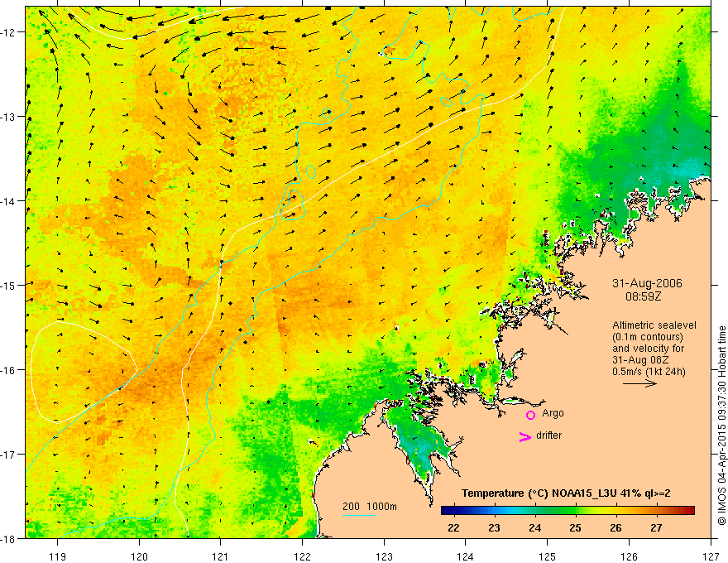Viewport: 728px width, 563px height.
Task: Click the 22 value on the colorbar
Action: coord(453,527)
